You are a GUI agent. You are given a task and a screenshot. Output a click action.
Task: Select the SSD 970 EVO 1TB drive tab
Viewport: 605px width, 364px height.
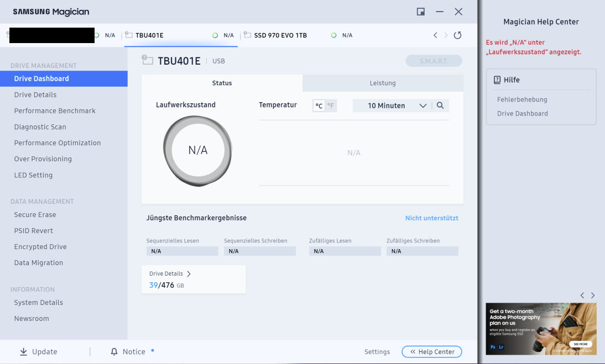click(298, 35)
